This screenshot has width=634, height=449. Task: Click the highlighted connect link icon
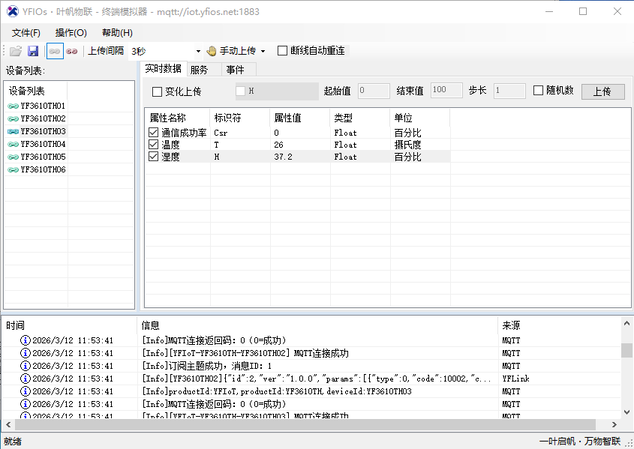click(55, 51)
